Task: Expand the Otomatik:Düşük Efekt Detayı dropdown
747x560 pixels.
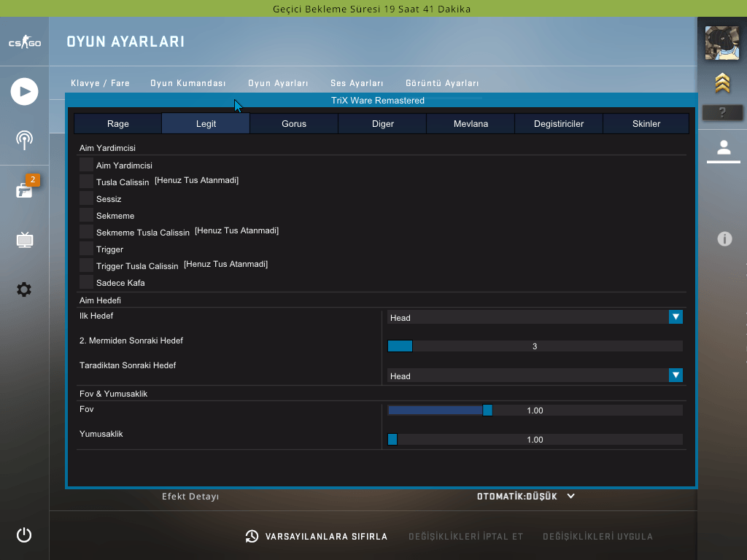Action: coord(526,496)
